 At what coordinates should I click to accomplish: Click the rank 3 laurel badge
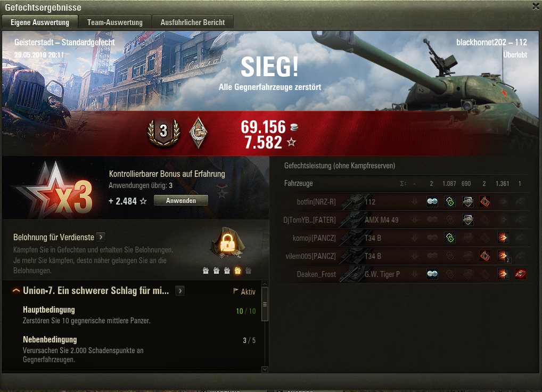click(163, 133)
